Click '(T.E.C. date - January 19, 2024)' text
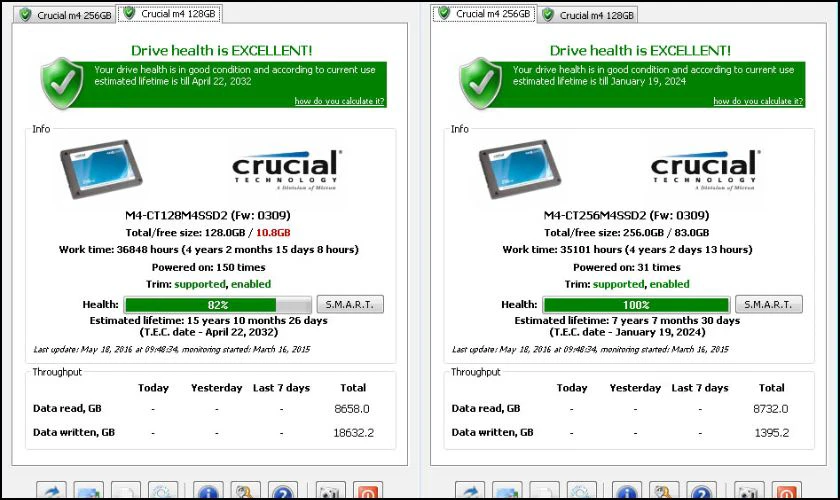840x500 pixels. point(627,332)
